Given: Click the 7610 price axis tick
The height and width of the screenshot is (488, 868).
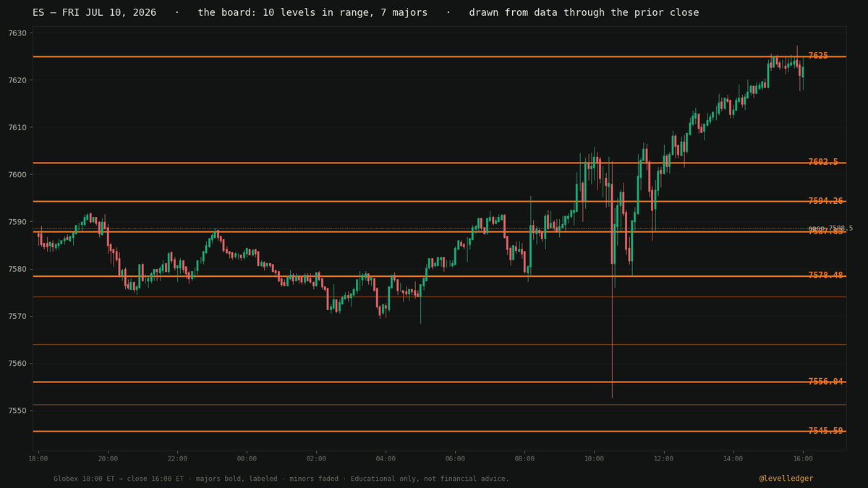Looking at the screenshot, I should point(17,128).
